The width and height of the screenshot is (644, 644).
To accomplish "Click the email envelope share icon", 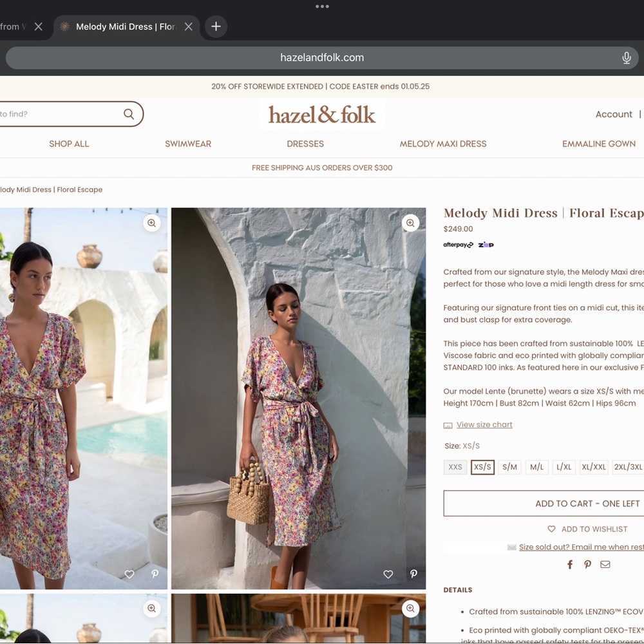I will click(x=605, y=564).
